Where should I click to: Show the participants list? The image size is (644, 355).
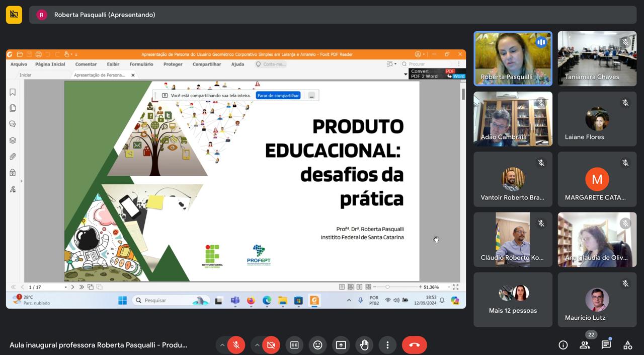pyautogui.click(x=585, y=345)
